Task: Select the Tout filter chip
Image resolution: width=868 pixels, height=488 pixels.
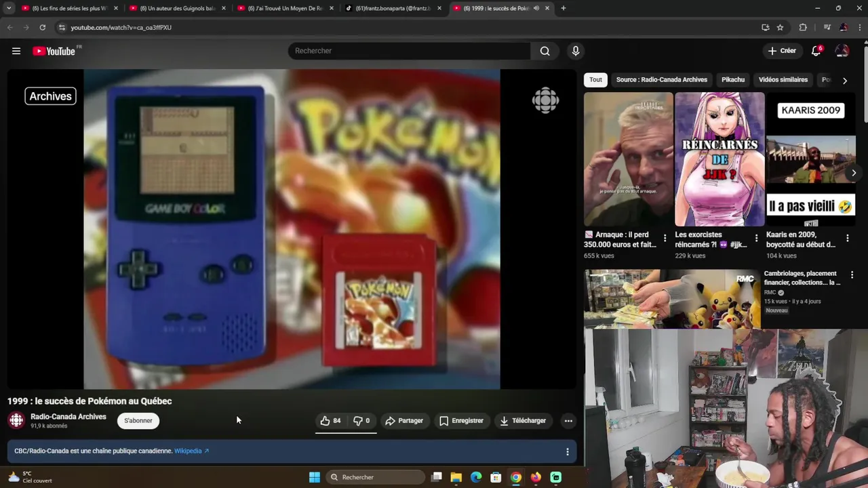Action: (595, 80)
